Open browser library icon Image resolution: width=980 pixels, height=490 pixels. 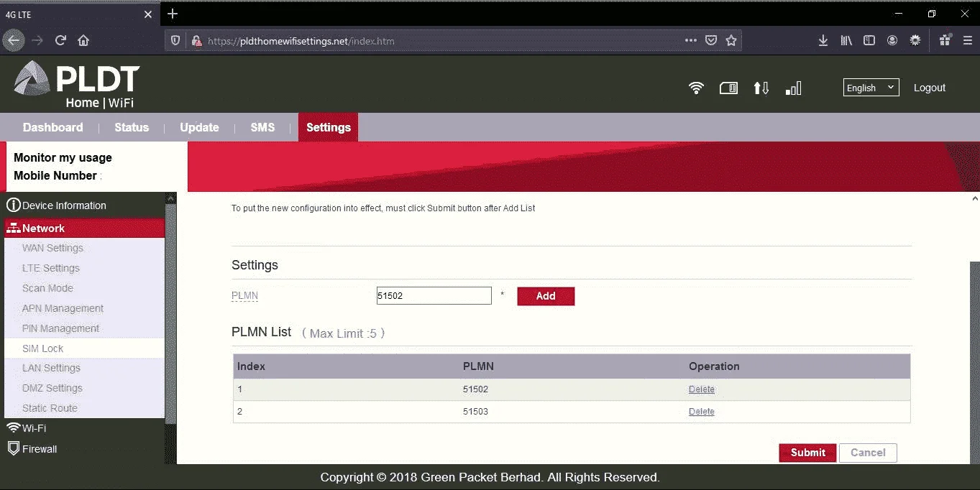pos(846,40)
